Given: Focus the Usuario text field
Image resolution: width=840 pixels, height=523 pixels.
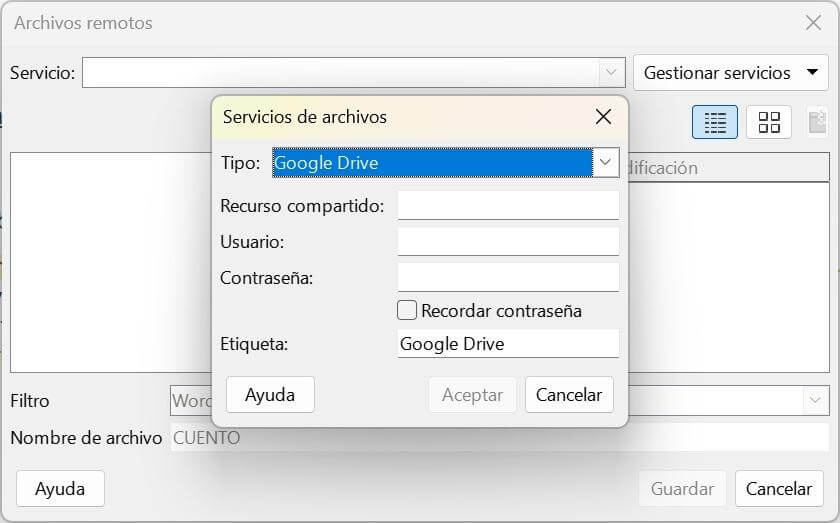Looking at the screenshot, I should point(508,241).
